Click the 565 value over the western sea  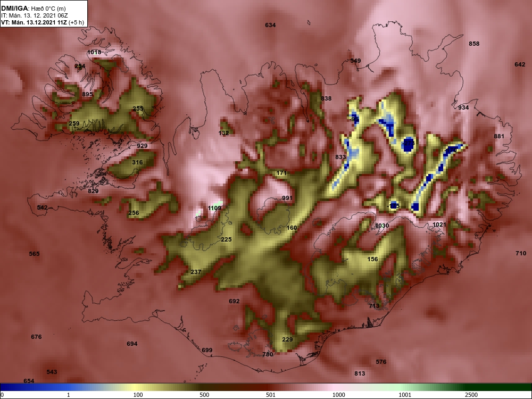click(34, 254)
